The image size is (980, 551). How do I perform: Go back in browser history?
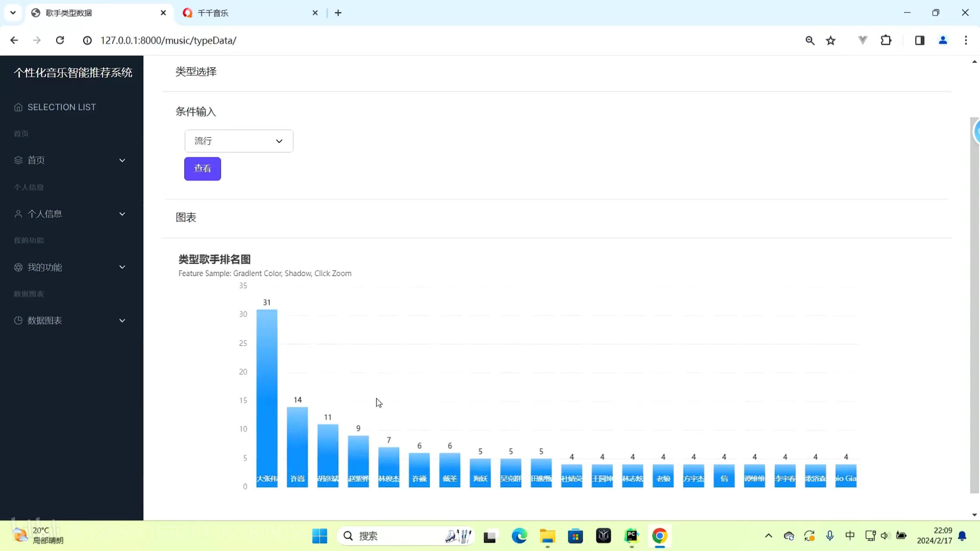[x=14, y=40]
